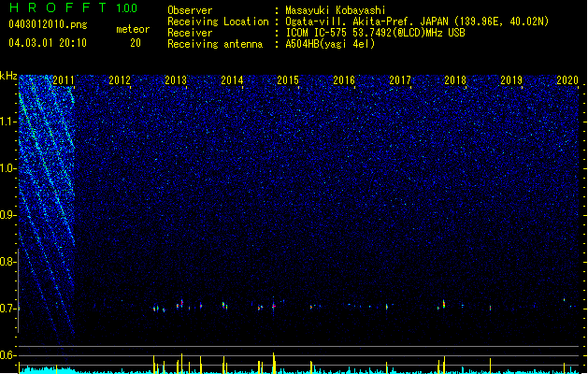The image size is (588, 374).
Task: Click the 2011 time marker
Action: pyautogui.click(x=64, y=80)
